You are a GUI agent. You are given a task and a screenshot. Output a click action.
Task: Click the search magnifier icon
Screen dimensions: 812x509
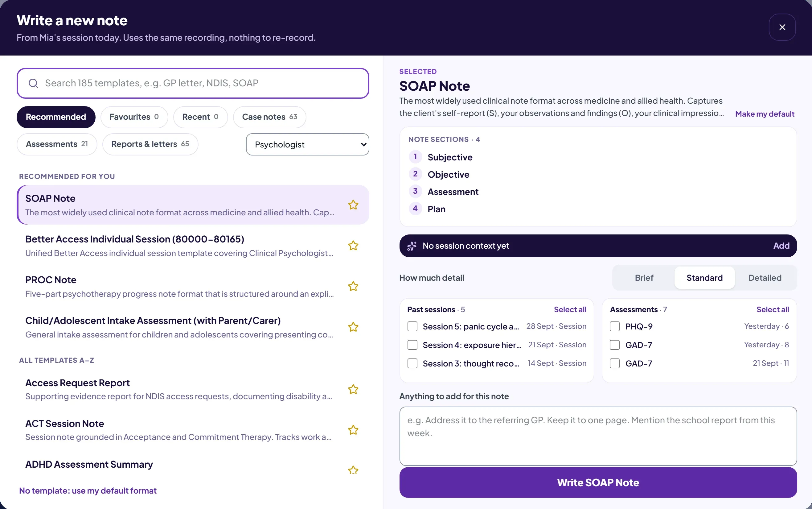coord(33,83)
